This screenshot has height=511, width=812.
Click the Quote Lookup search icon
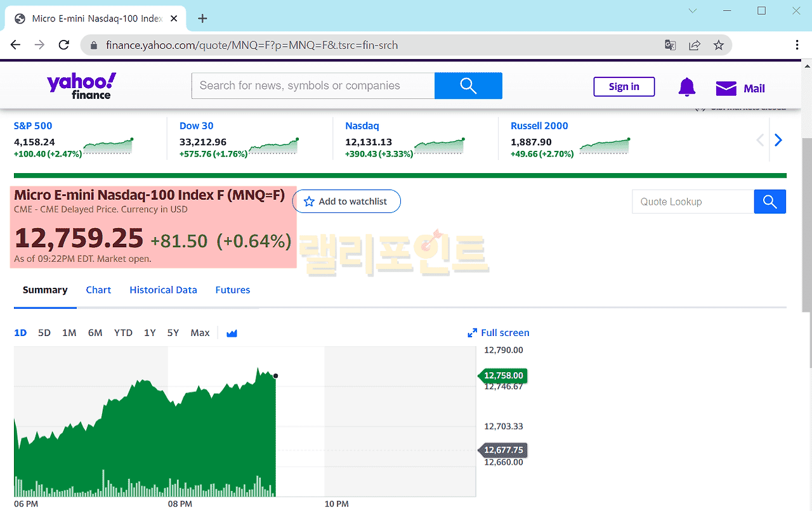[769, 202]
